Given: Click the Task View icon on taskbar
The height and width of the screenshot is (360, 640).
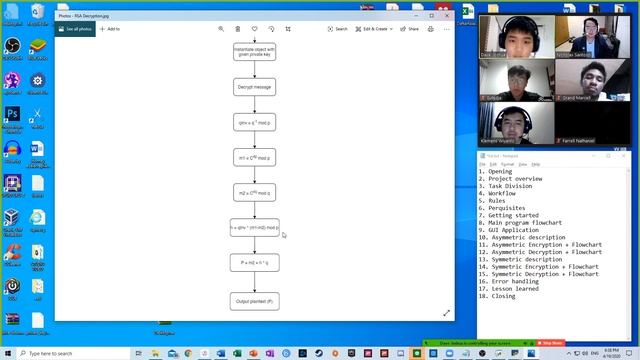Looking at the screenshot, I should pyautogui.click(x=139, y=353).
